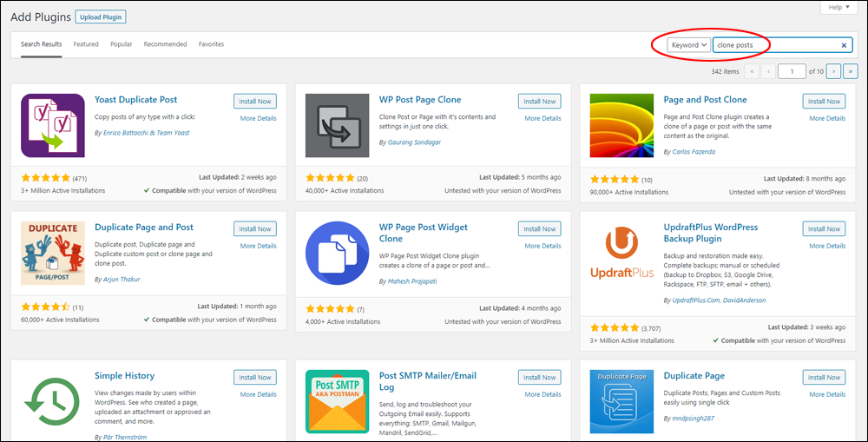Screen dimensions: 868x442
Task: Open author link Carlos Fazenda
Action: 694,152
